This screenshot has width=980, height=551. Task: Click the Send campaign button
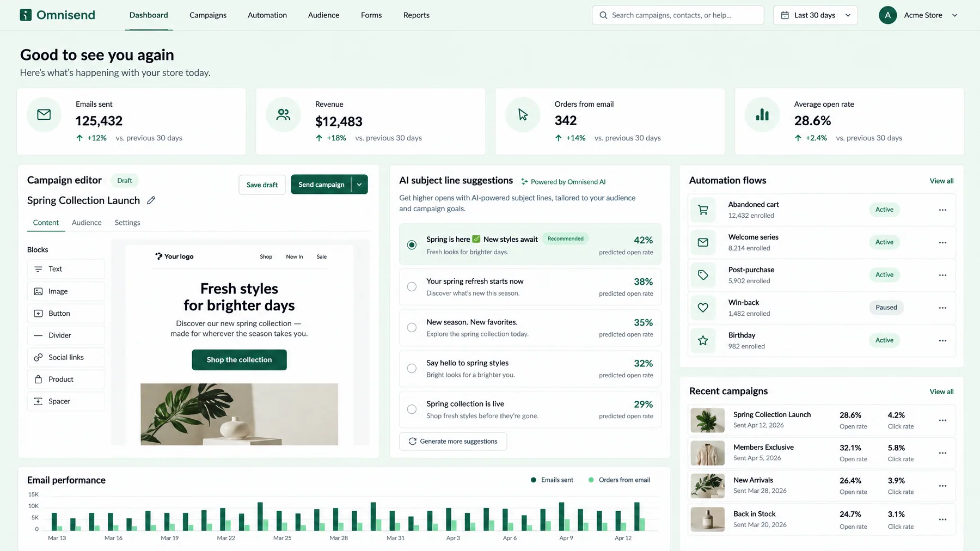tap(321, 185)
